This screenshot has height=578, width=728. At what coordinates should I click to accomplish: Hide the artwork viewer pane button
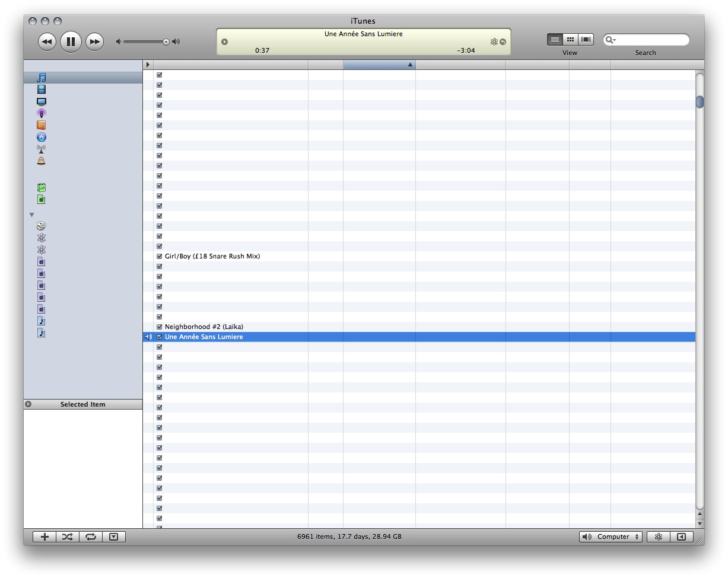[114, 537]
